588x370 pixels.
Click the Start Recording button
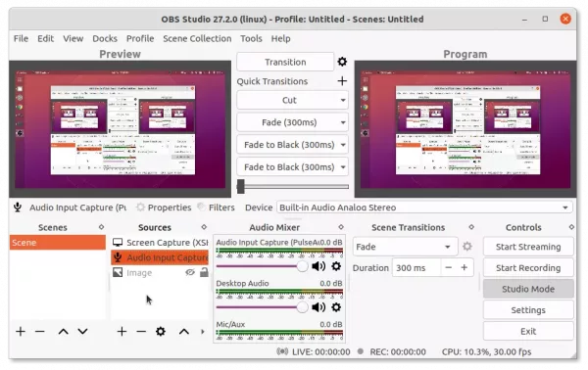point(528,268)
